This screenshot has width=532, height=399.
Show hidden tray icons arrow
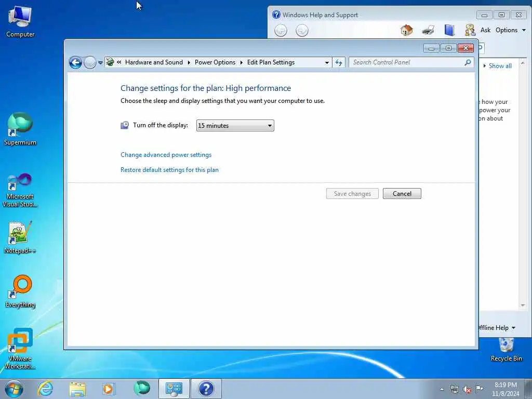(x=442, y=390)
